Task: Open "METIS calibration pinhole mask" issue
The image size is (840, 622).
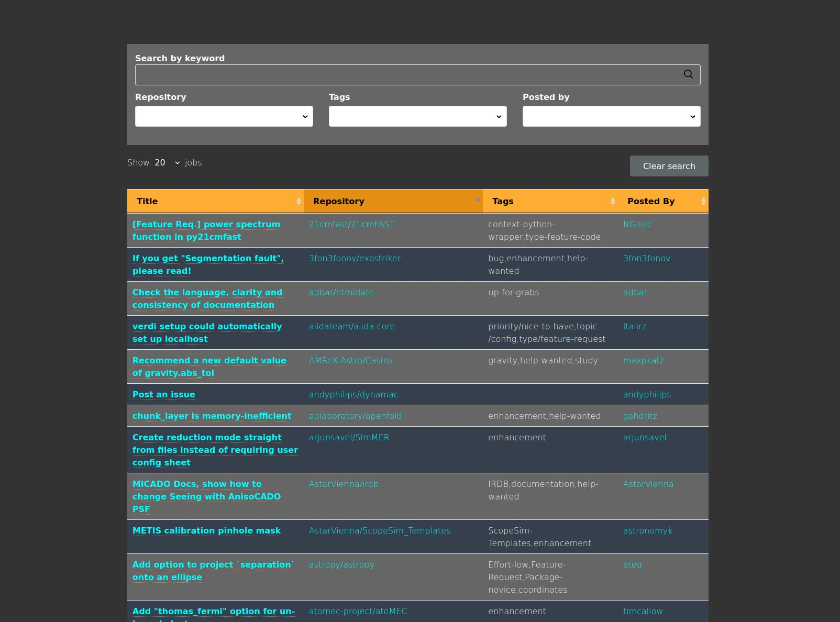Action: pos(206,531)
